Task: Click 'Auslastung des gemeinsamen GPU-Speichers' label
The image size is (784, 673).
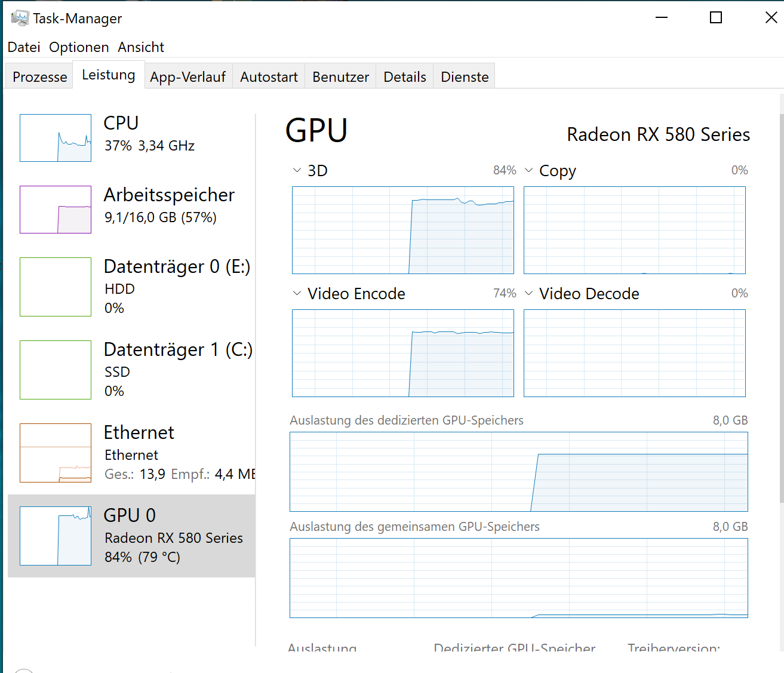Action: 414,527
